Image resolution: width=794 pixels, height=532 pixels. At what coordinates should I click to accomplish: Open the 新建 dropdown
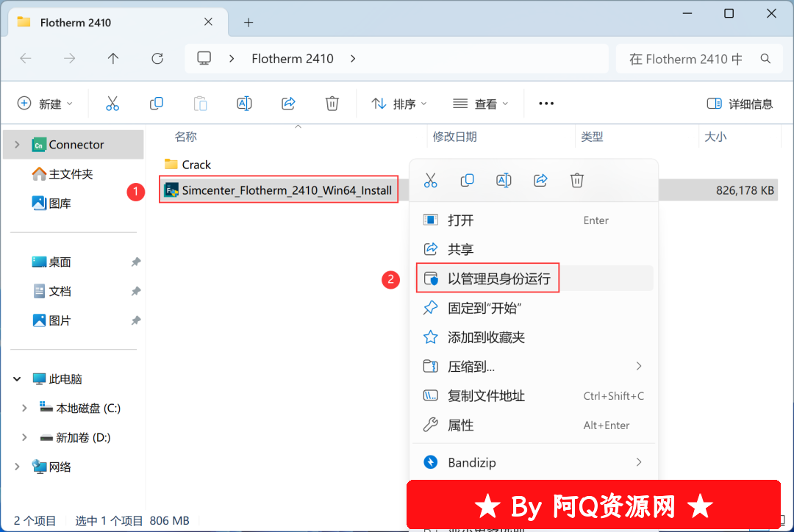[45, 104]
